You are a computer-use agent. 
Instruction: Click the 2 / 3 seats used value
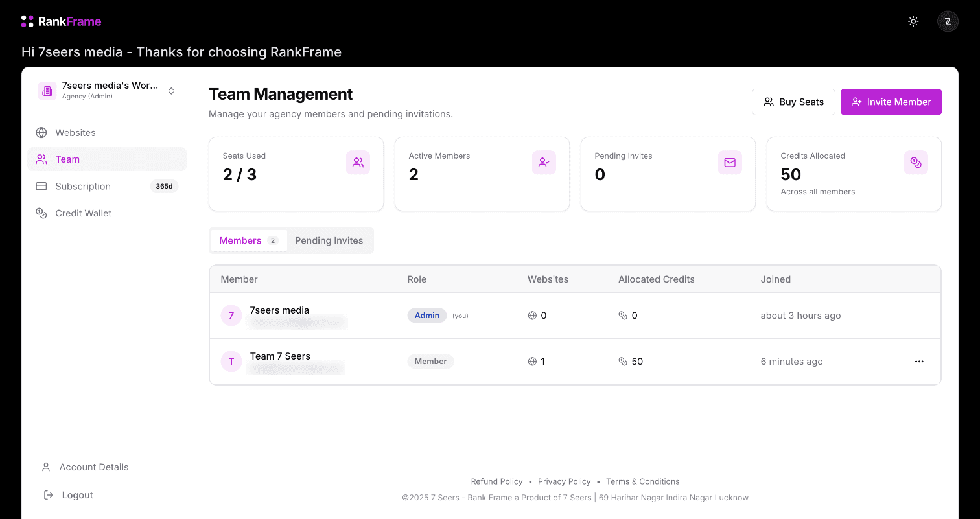[x=239, y=174]
